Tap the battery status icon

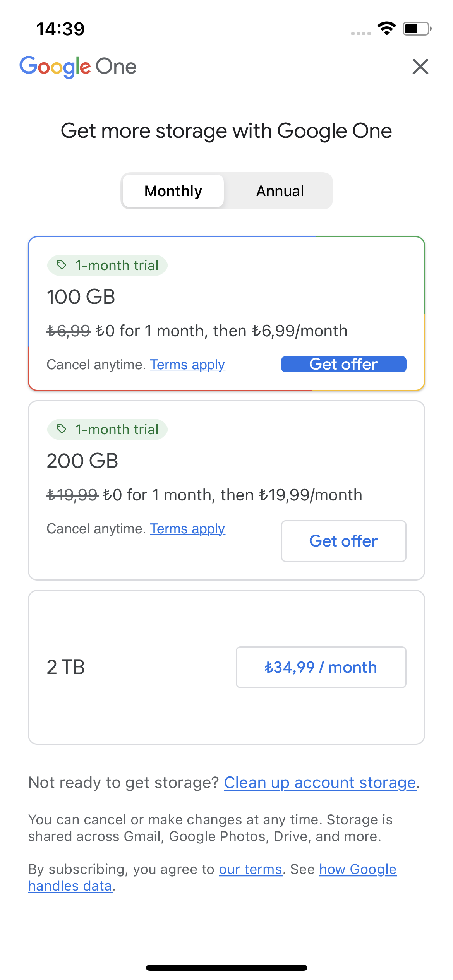417,29
